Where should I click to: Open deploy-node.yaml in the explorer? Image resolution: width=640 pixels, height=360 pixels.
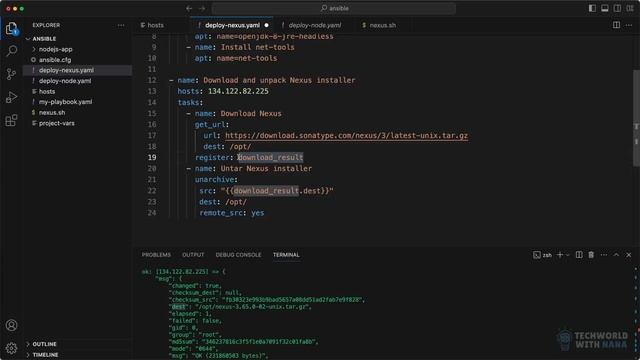[65, 81]
